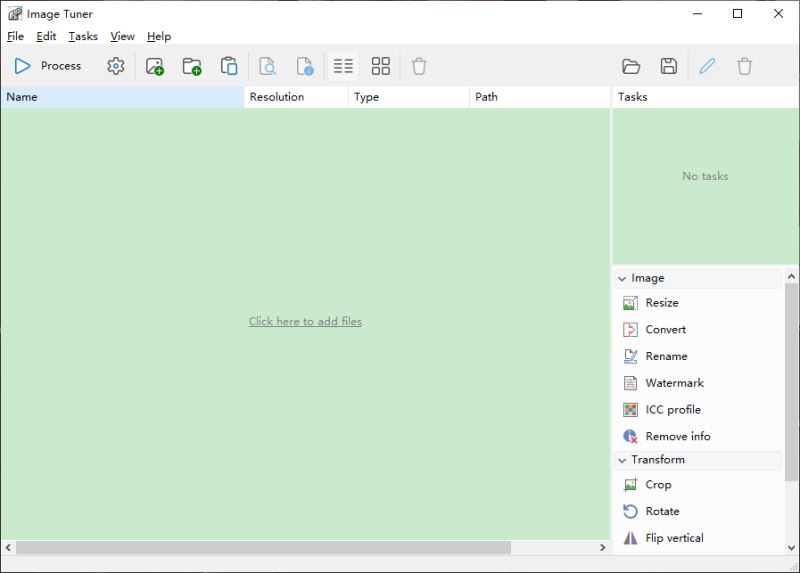Click the Convert task icon
The width and height of the screenshot is (800, 573).
coord(630,330)
